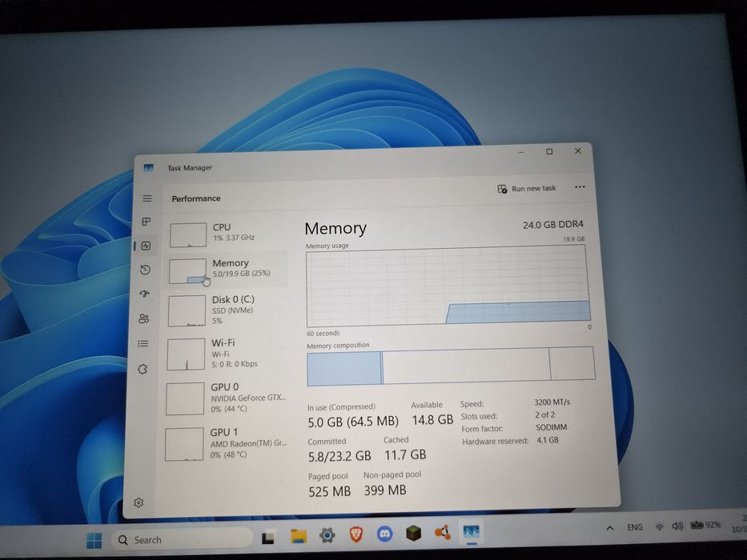Open Discord from the taskbar
747x560 pixels.
(385, 534)
